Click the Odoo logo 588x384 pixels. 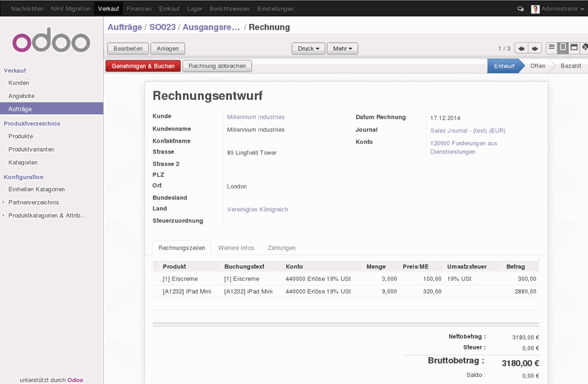[x=52, y=41]
